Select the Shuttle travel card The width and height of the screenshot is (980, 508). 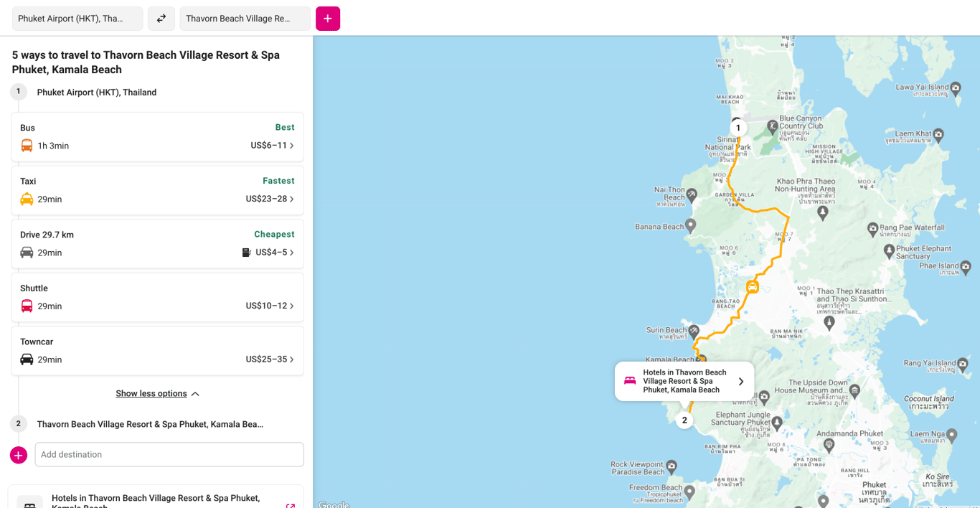click(x=157, y=297)
